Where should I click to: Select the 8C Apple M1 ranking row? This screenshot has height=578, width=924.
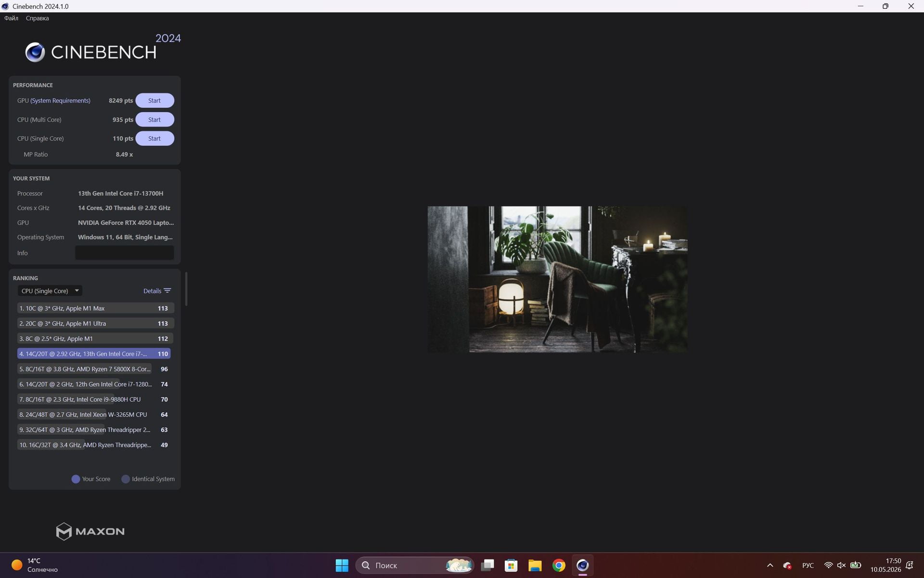pos(95,339)
